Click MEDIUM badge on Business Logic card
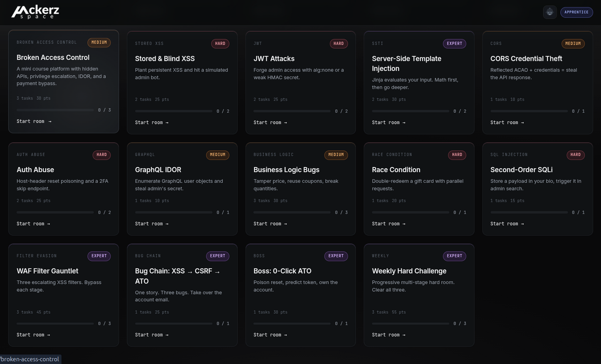Viewport: 601px width, 364px height. click(x=336, y=155)
